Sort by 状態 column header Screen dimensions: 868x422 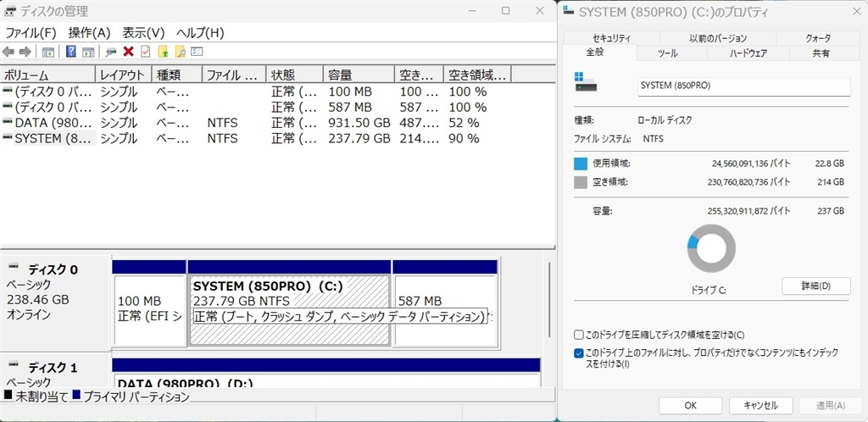[294, 75]
